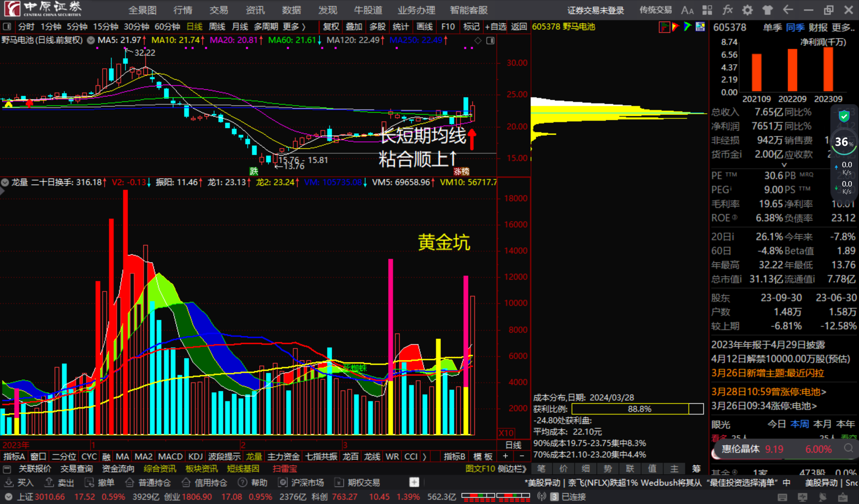This screenshot has height=504, width=859.
Task: Expand financial panel with 更多..
Action: (x=843, y=28)
